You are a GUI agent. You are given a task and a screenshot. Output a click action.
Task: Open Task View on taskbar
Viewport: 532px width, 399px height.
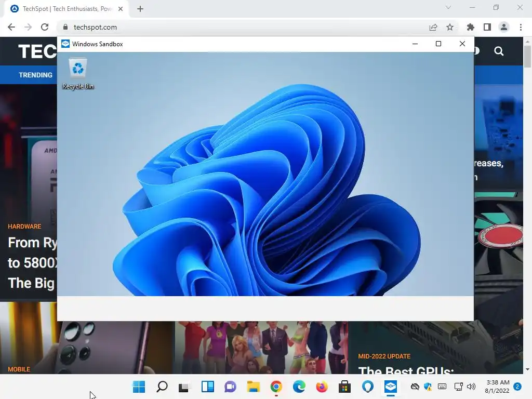[x=184, y=387]
